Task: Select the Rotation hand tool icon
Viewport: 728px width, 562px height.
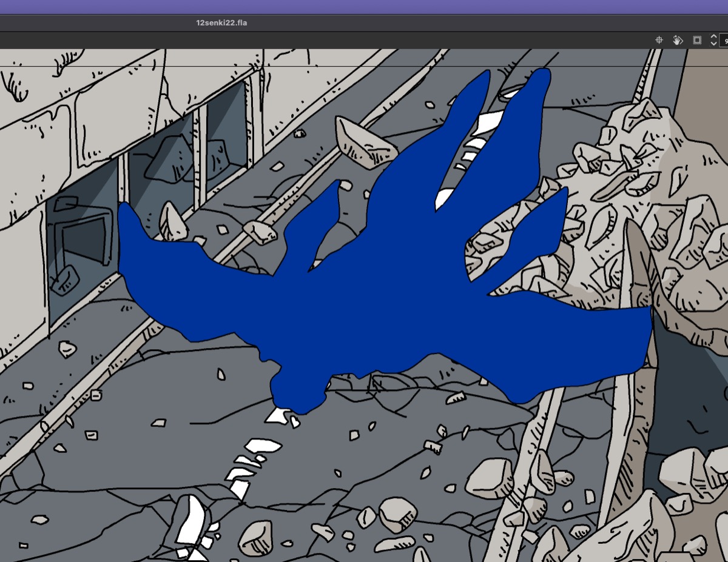Action: (x=678, y=40)
